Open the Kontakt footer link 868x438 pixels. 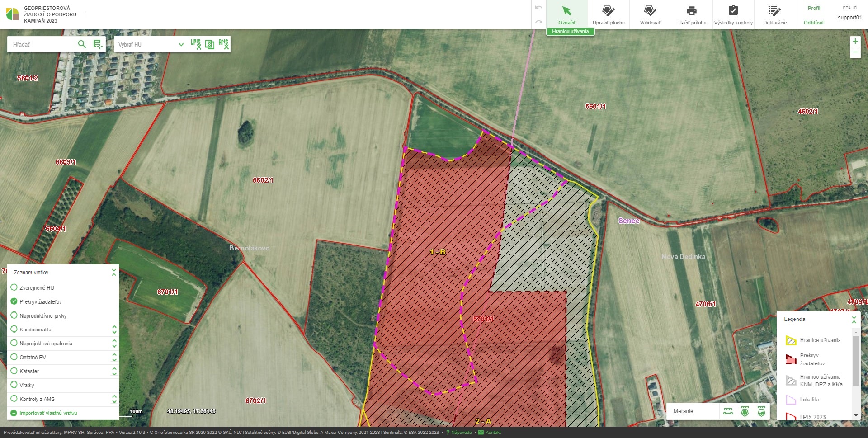(493, 433)
